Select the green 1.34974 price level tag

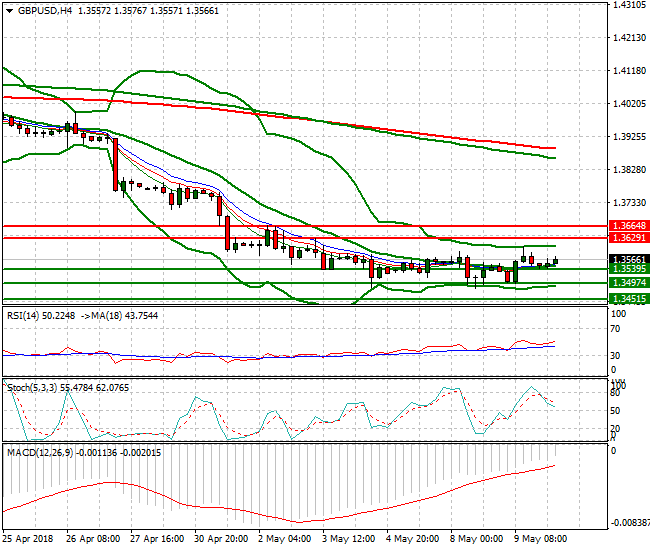[x=629, y=283]
